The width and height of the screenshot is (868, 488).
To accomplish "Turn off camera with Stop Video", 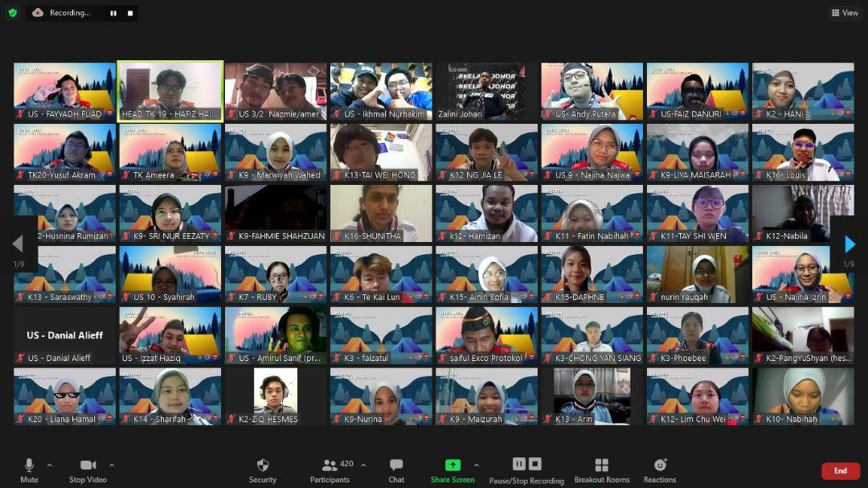I will coord(88,470).
